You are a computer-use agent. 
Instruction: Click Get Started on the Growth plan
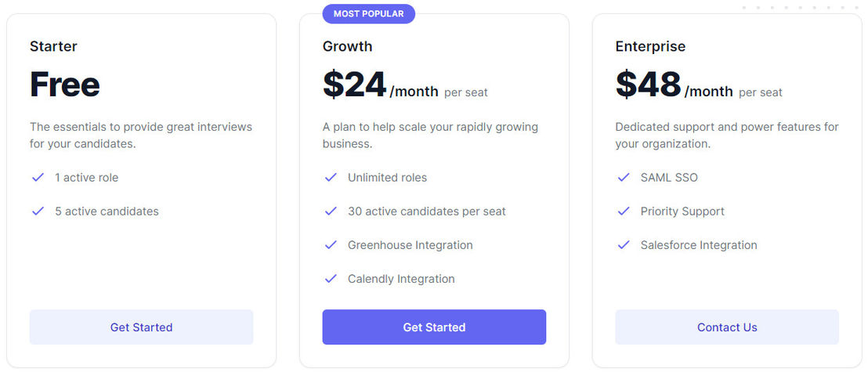click(x=434, y=327)
